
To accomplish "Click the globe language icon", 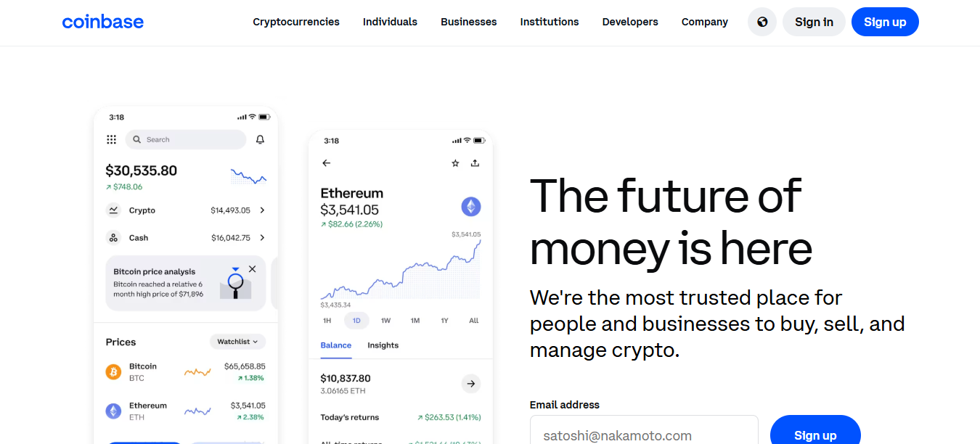I will 762,22.
